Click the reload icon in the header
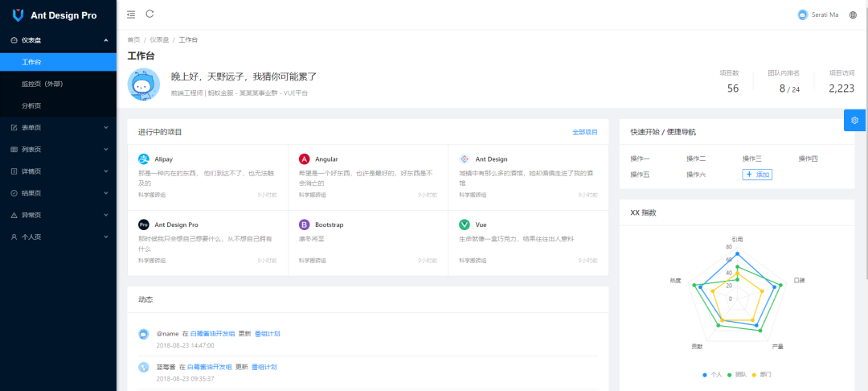Image resolution: width=868 pixels, height=391 pixels. 149,14
